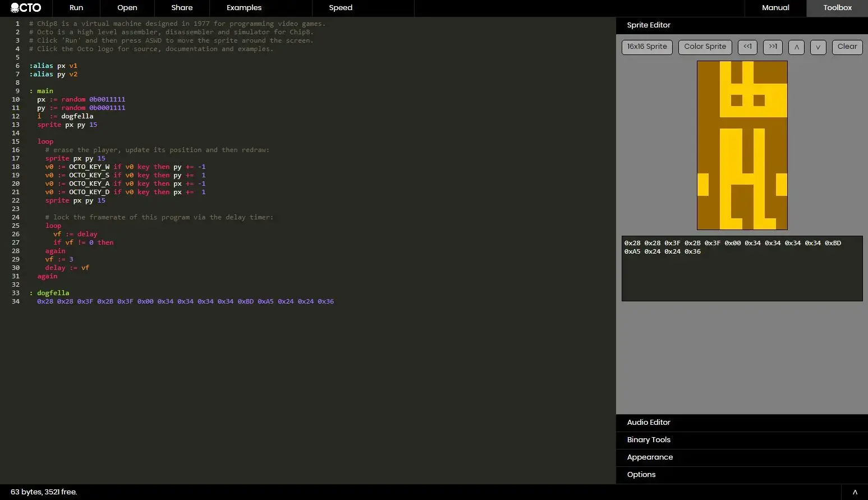Image resolution: width=868 pixels, height=500 pixels.
Task: Toggle Color Sprite mode
Action: coord(705,47)
